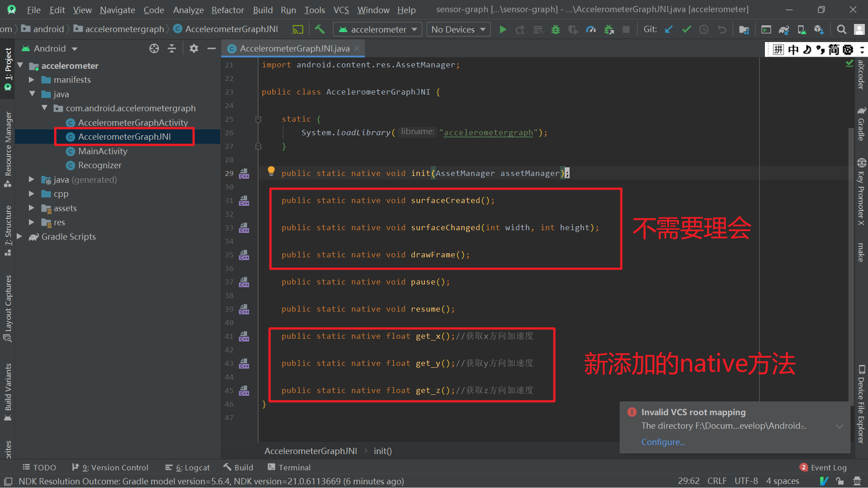The width and height of the screenshot is (868, 488).
Task: Click the Debug bug icon in toolbar
Action: pos(556,29)
